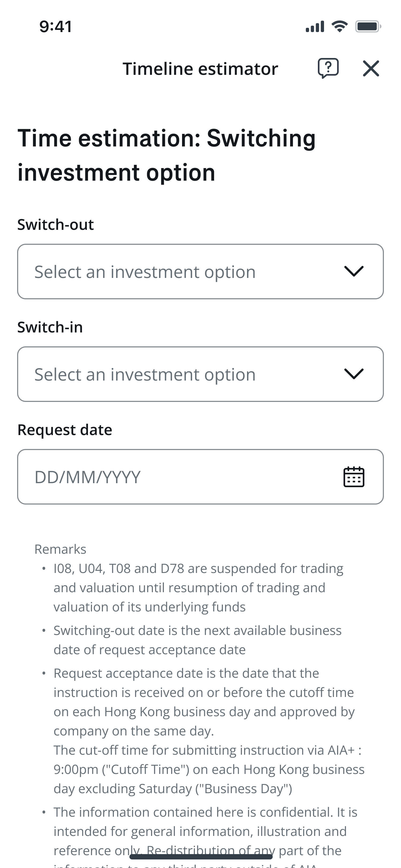Tap the home indicator bar at the bottom
The width and height of the screenshot is (401, 868).
(200, 857)
